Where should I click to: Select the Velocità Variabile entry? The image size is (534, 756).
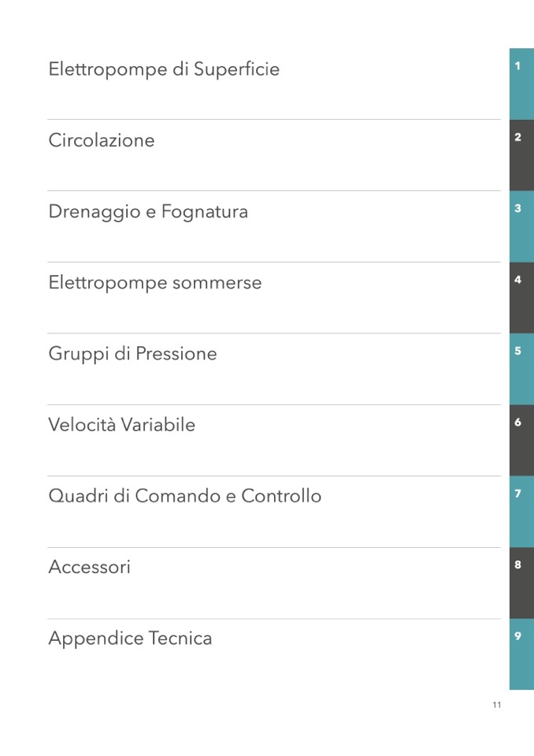click(x=121, y=425)
